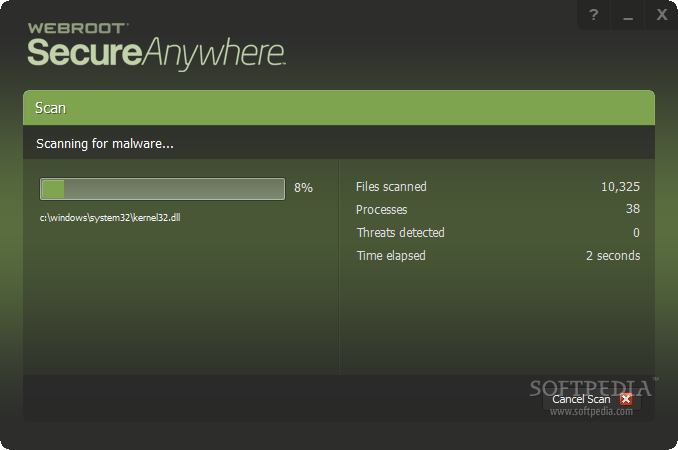Click the 10,325 files scanned value

click(620, 186)
